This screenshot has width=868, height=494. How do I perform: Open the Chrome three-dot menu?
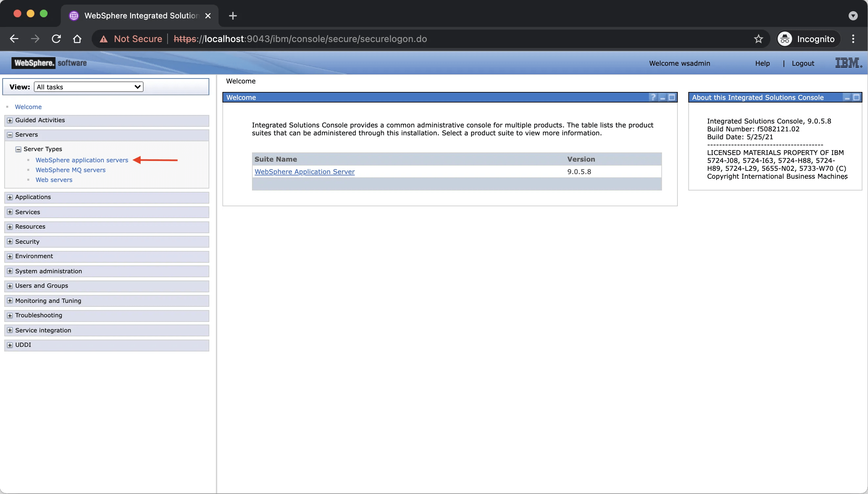(853, 39)
